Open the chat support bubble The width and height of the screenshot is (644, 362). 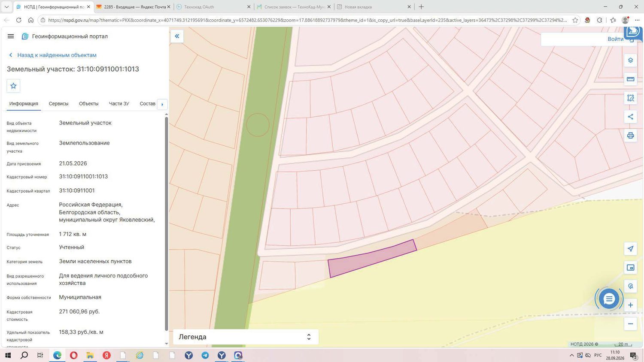click(609, 299)
